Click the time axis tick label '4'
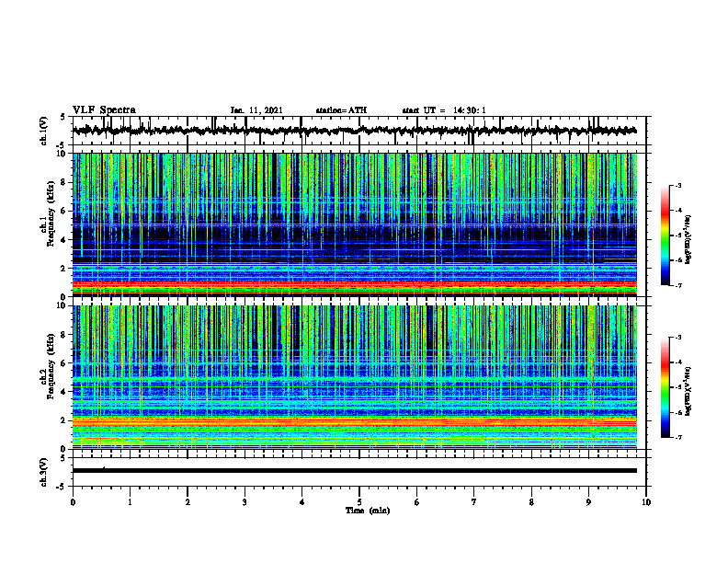The width and height of the screenshot is (728, 563). tap(302, 502)
